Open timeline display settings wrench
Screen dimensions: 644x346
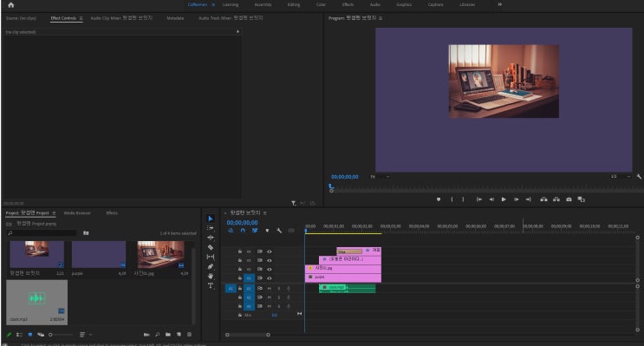point(279,231)
